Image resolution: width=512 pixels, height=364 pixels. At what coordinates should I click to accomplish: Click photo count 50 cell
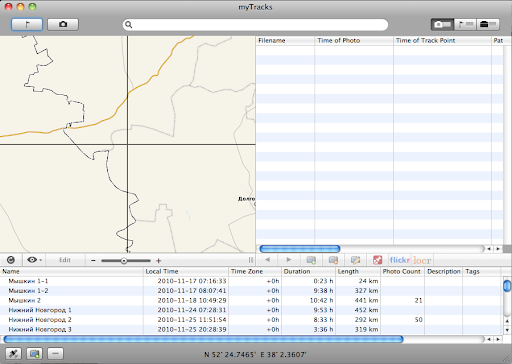click(x=418, y=320)
